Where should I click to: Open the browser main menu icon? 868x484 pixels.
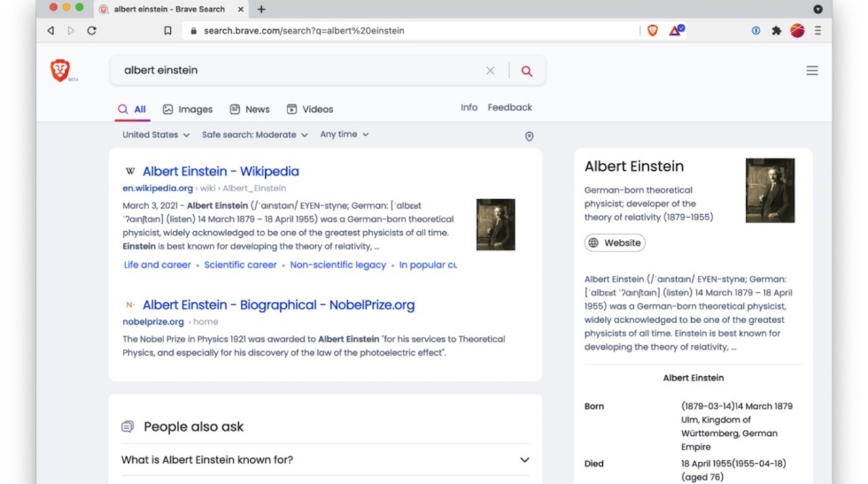pos(818,31)
